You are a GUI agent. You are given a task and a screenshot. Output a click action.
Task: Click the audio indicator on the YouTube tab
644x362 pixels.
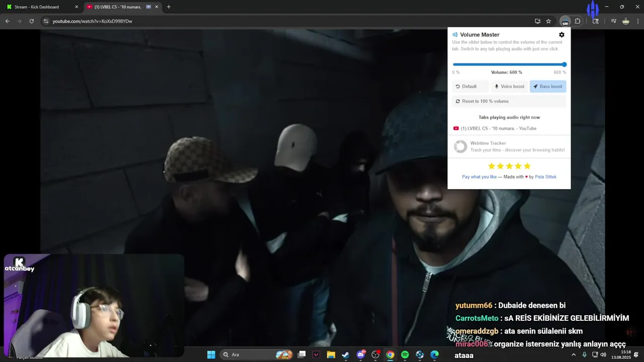148,7
